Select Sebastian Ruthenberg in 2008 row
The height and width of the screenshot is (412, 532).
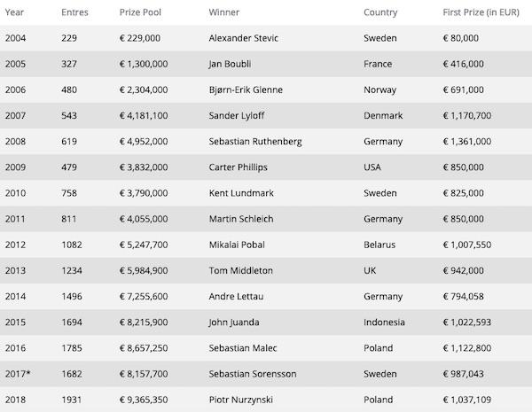pyautogui.click(x=255, y=142)
